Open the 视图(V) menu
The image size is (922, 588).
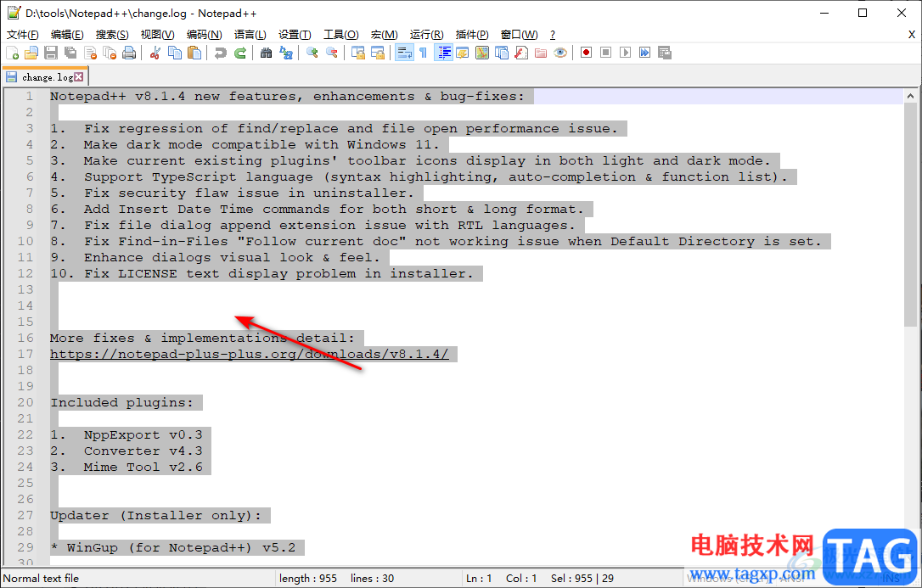pyautogui.click(x=157, y=35)
